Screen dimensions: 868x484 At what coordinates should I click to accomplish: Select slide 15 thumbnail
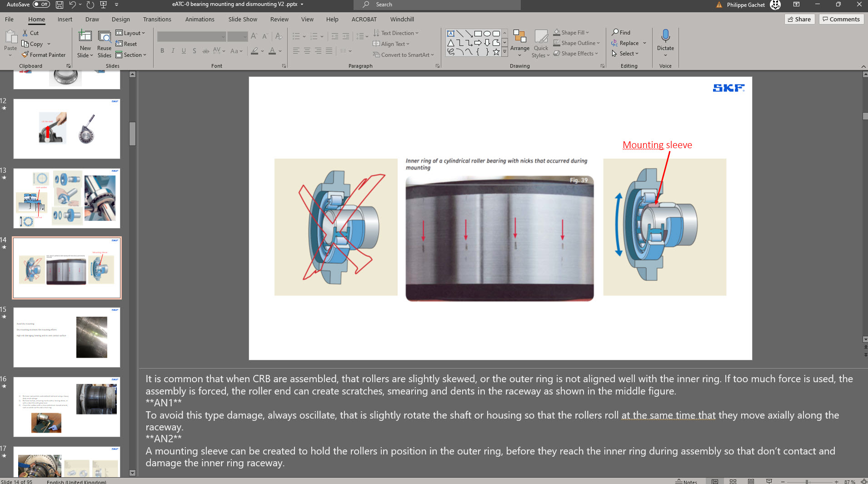click(67, 337)
